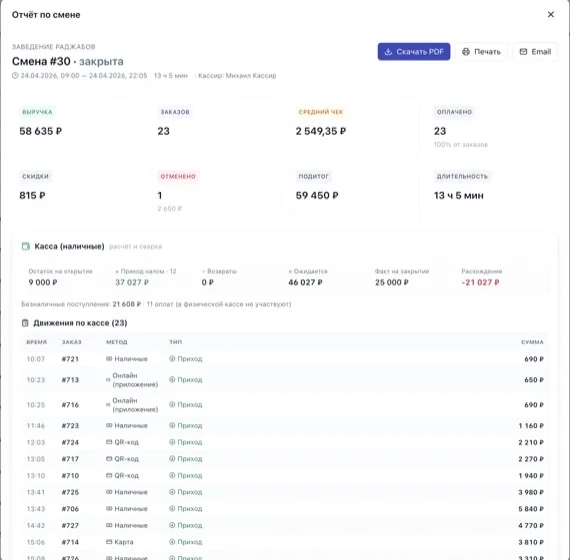Send the report via Email button

tap(535, 52)
